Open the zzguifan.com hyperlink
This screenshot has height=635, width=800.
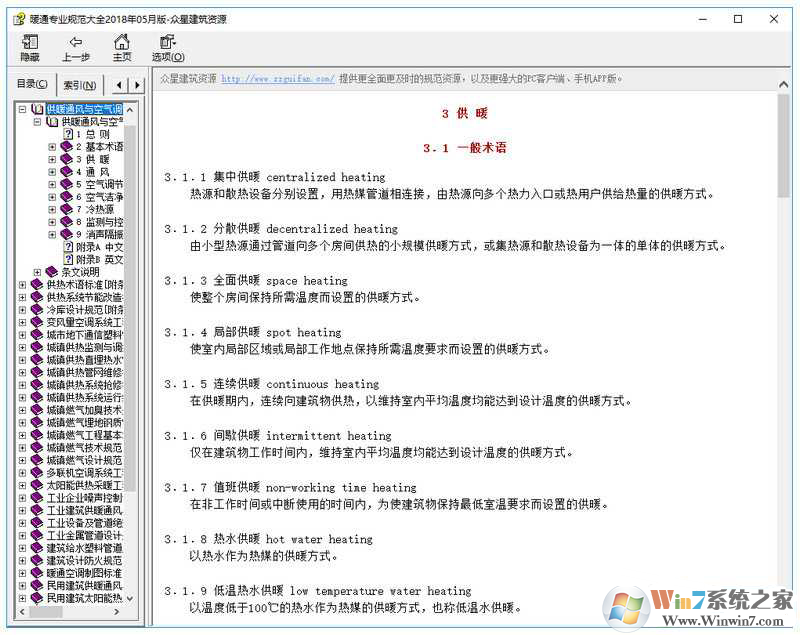coord(278,79)
